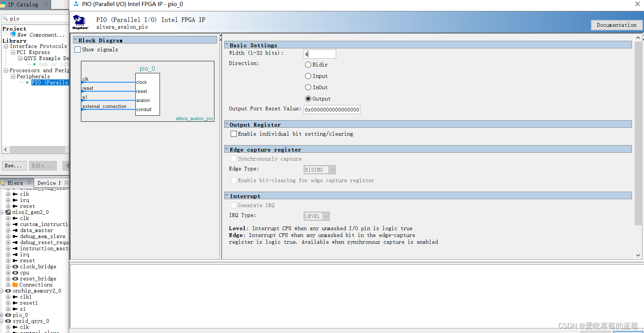The width and height of the screenshot is (644, 333).
Task: Click the MegaCore logo icon
Action: coord(80,22)
